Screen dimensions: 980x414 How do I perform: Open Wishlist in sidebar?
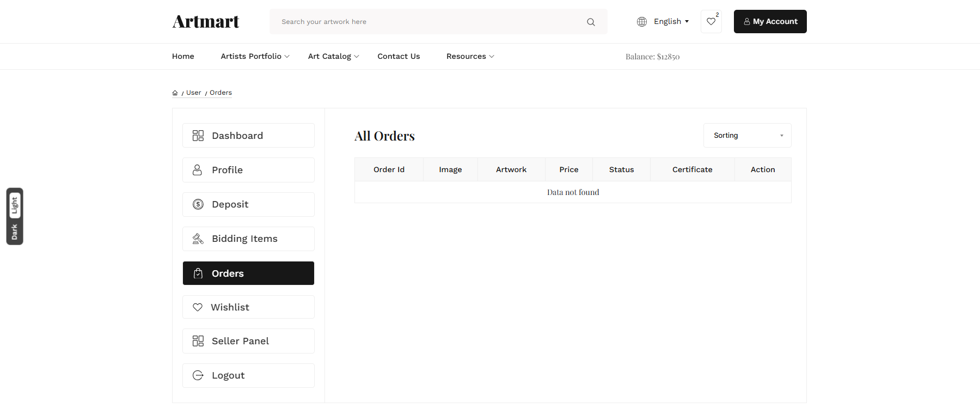coord(248,307)
